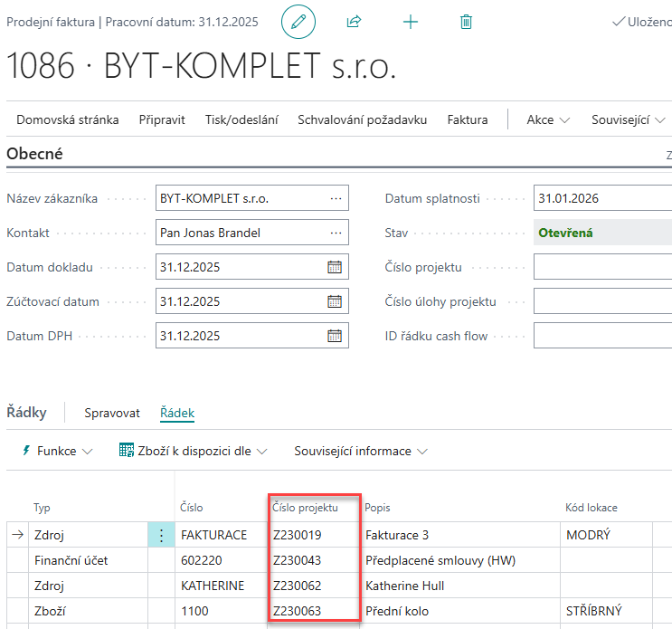Click the ID řádku cash flow field

tap(602, 335)
